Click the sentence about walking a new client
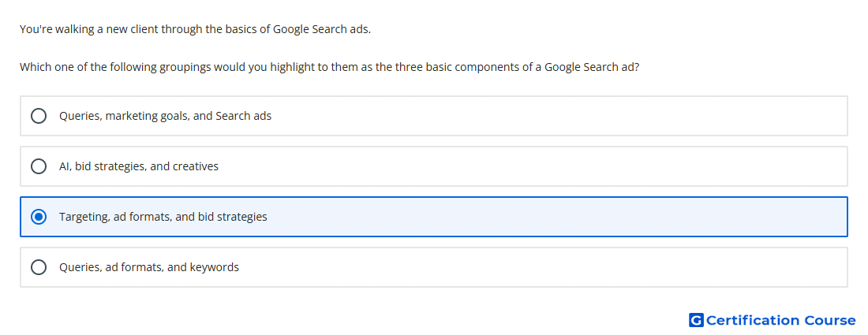 [x=196, y=29]
